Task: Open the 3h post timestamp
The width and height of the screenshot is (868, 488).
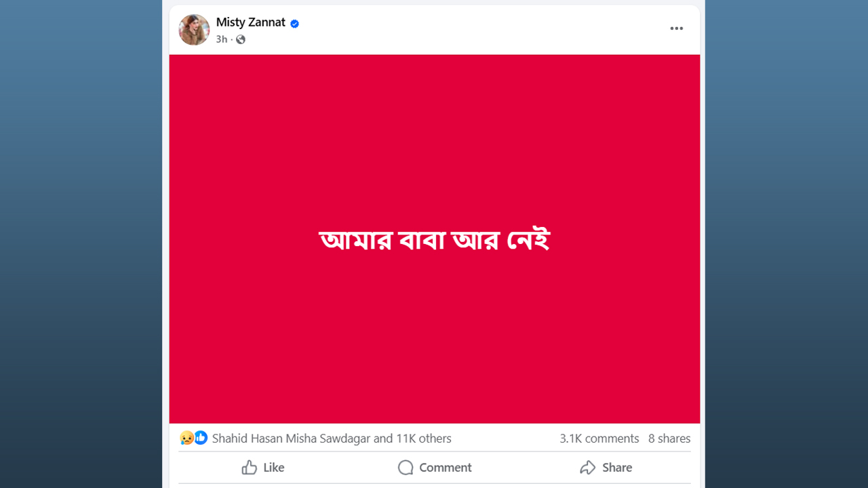Action: coord(221,39)
